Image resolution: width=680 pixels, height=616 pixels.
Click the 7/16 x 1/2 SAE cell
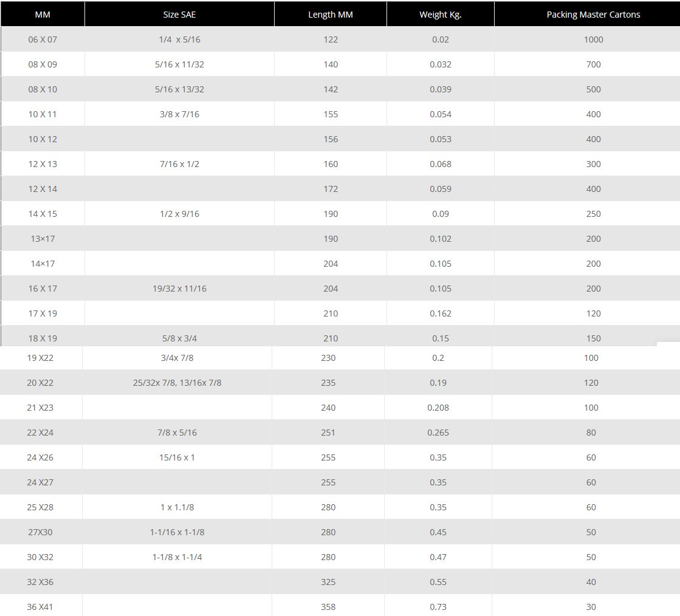coord(179,164)
